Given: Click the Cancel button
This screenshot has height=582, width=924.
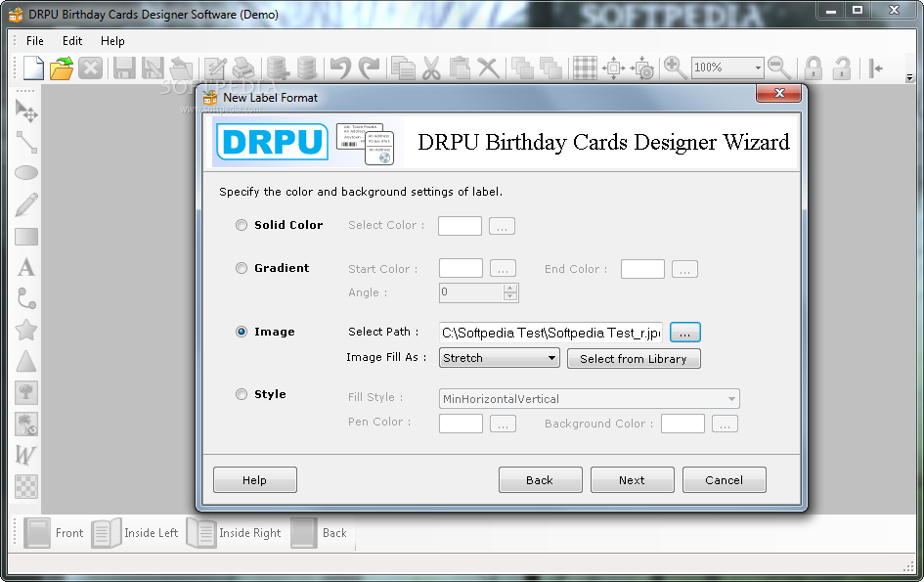Looking at the screenshot, I should tap(724, 480).
